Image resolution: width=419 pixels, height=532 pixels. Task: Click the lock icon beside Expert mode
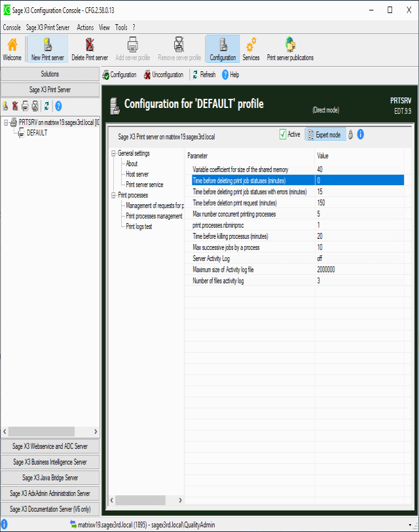coord(350,135)
